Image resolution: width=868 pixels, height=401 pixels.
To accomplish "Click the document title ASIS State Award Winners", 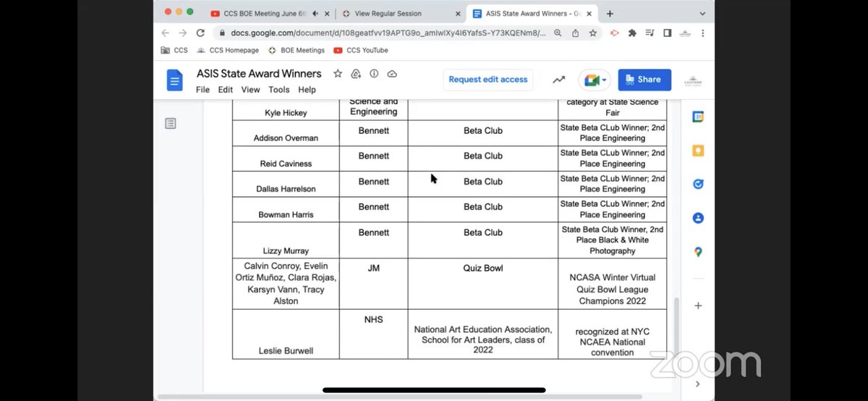I will point(259,74).
